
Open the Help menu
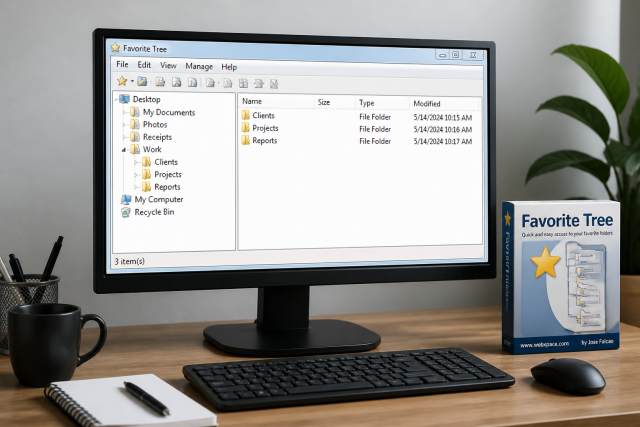229,67
